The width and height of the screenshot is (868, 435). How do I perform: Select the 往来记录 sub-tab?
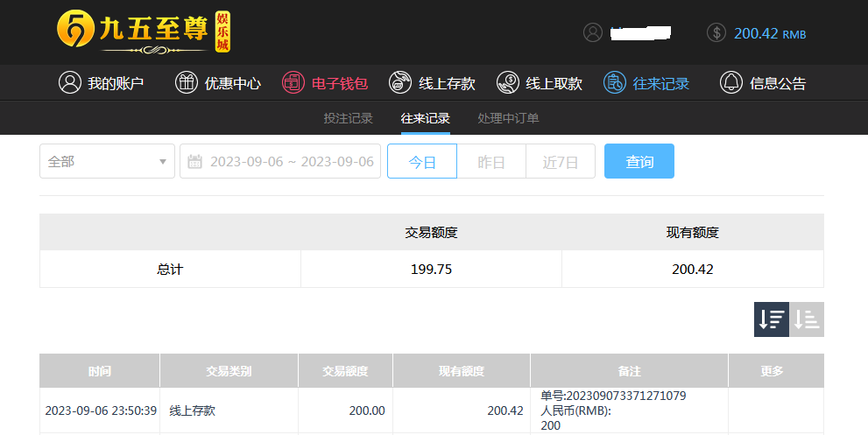coord(425,118)
